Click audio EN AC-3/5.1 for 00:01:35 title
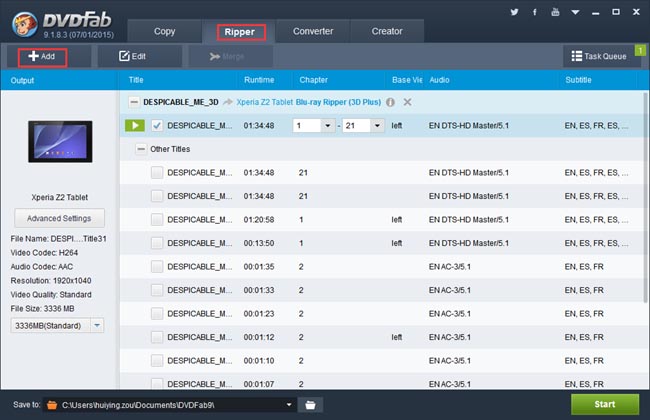Viewport: 650px width, 420px height. click(450, 267)
